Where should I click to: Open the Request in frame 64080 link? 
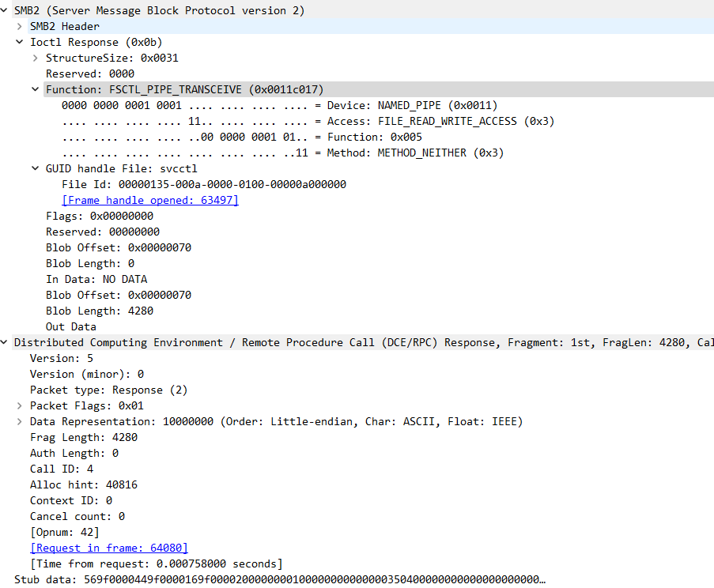tap(108, 548)
